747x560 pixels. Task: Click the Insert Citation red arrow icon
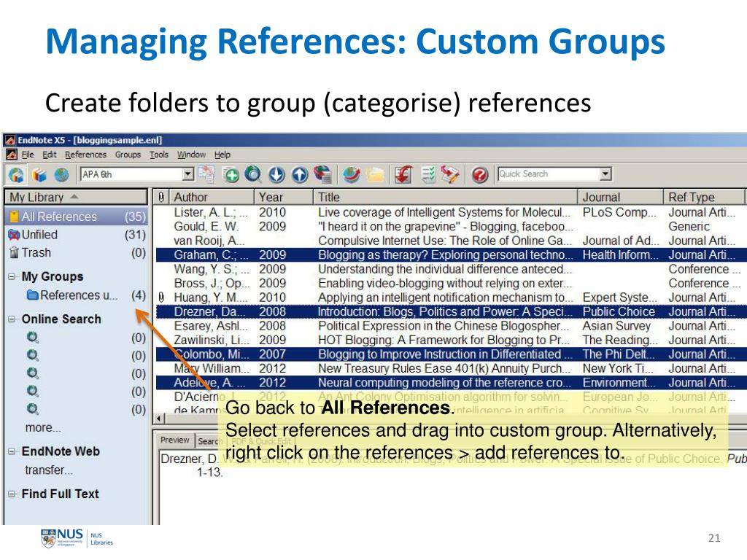(402, 175)
